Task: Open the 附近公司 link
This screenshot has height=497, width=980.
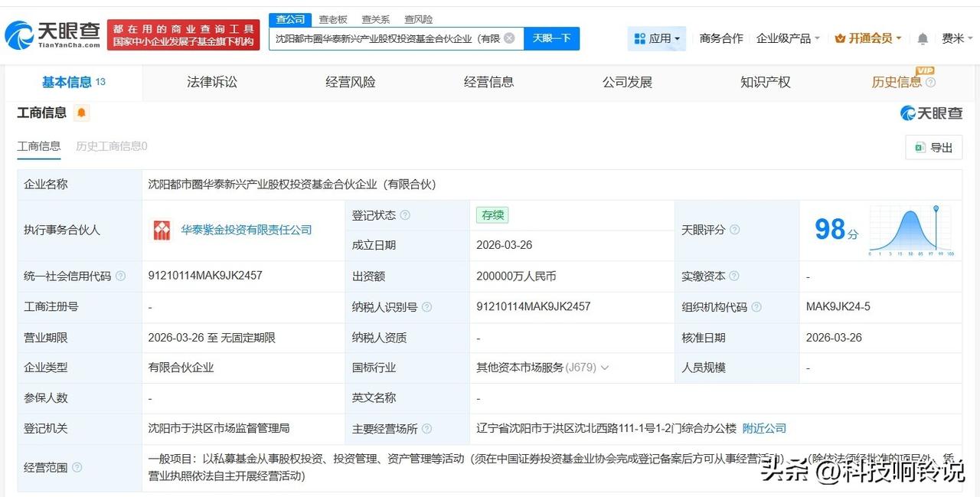Action: [763, 428]
